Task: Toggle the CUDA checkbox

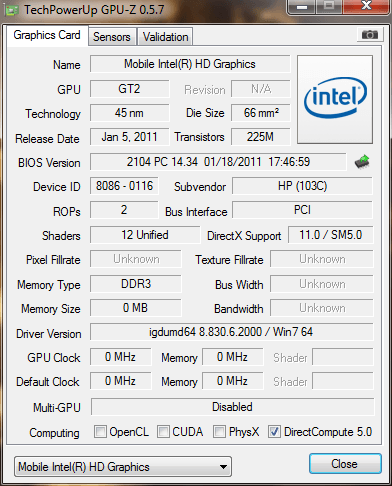Action: click(163, 431)
